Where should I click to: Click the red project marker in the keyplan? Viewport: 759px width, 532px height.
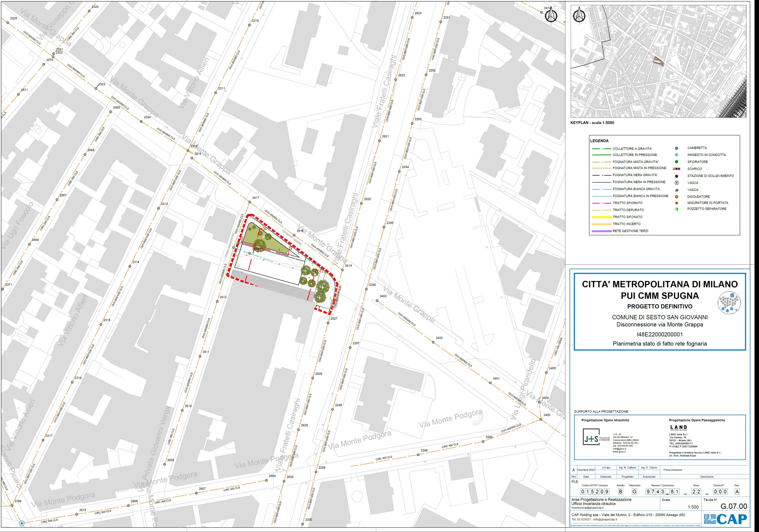pyautogui.click(x=659, y=61)
